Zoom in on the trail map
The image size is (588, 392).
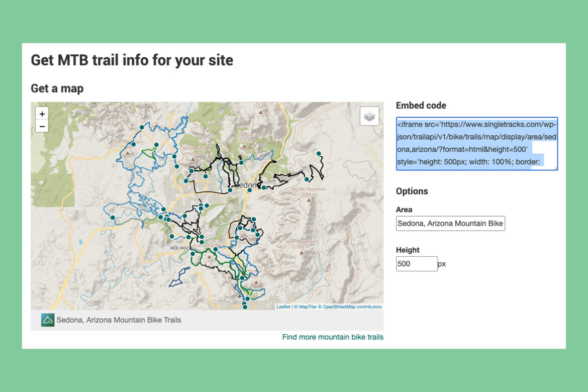(x=42, y=114)
